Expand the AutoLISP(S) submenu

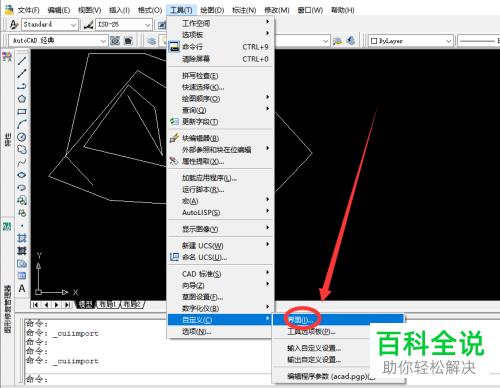[x=221, y=212]
